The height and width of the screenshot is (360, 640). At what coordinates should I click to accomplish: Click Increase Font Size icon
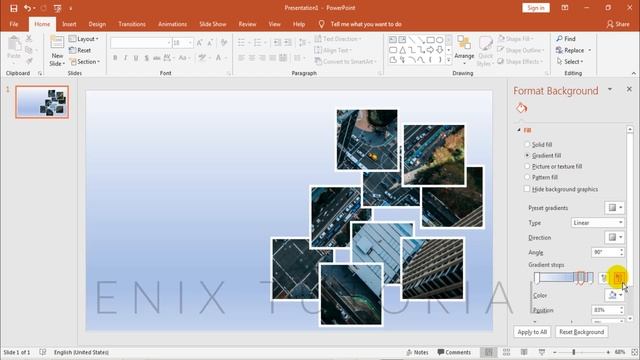click(x=200, y=43)
